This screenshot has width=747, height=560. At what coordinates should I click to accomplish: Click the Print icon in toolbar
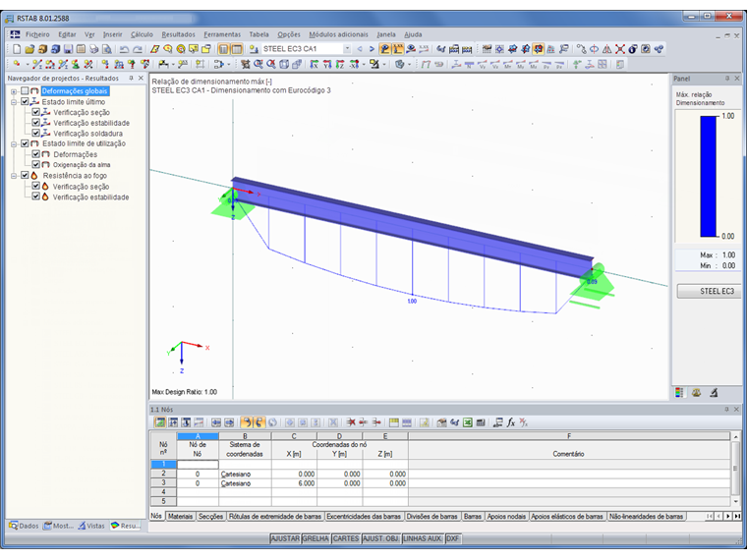[x=93, y=49]
